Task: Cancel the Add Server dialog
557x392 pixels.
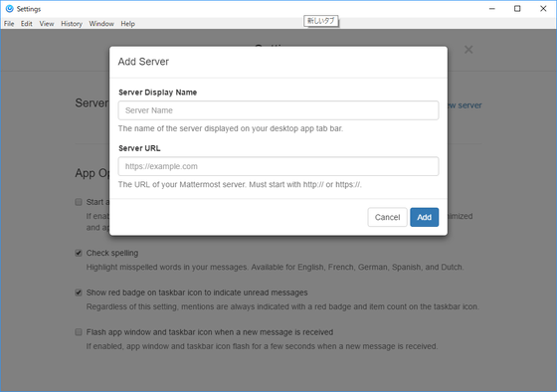Action: pyautogui.click(x=387, y=217)
